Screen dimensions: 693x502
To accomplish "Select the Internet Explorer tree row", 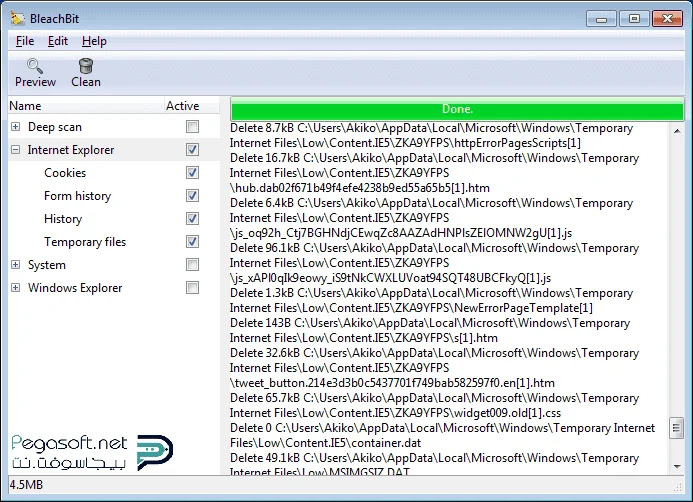I will (114, 150).
